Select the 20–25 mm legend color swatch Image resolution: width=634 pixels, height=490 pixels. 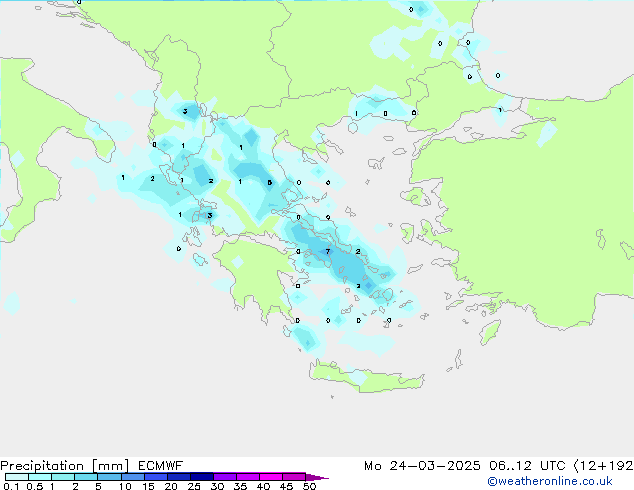(x=179, y=477)
